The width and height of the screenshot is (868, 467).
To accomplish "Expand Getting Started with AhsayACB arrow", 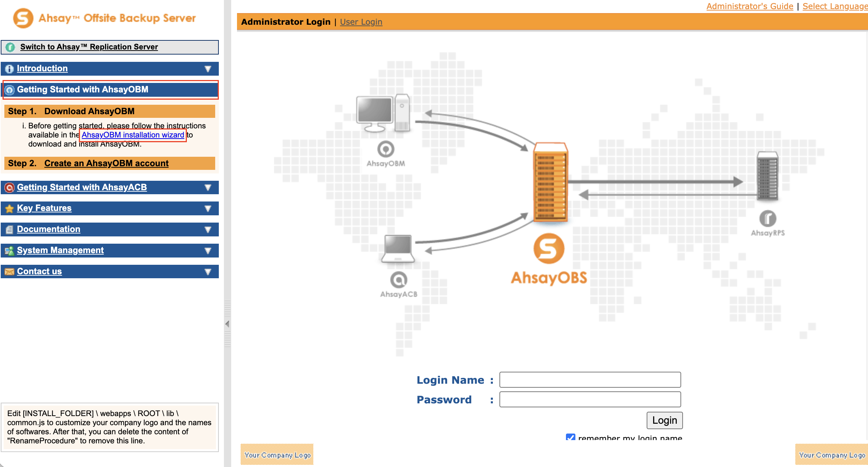I will click(x=208, y=188).
